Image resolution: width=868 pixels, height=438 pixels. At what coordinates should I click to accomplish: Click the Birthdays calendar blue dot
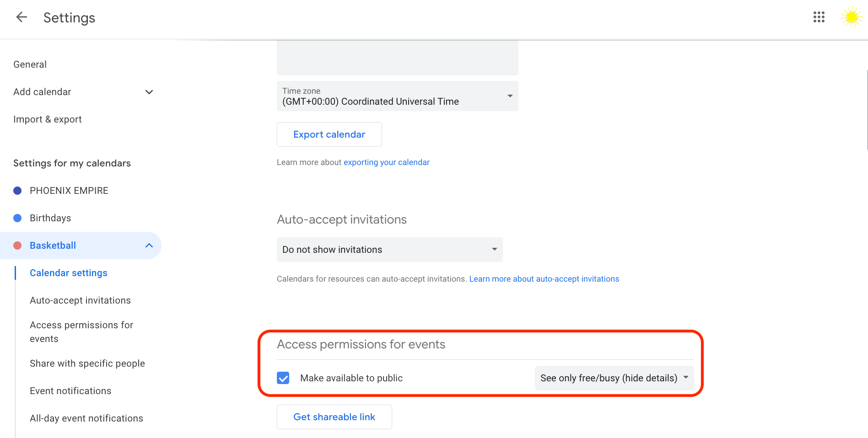click(x=17, y=218)
